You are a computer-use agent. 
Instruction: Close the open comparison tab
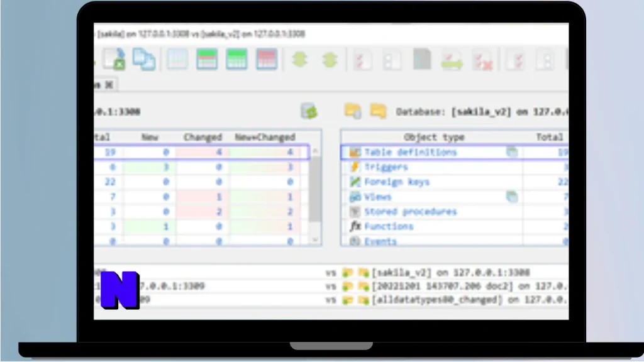click(109, 85)
